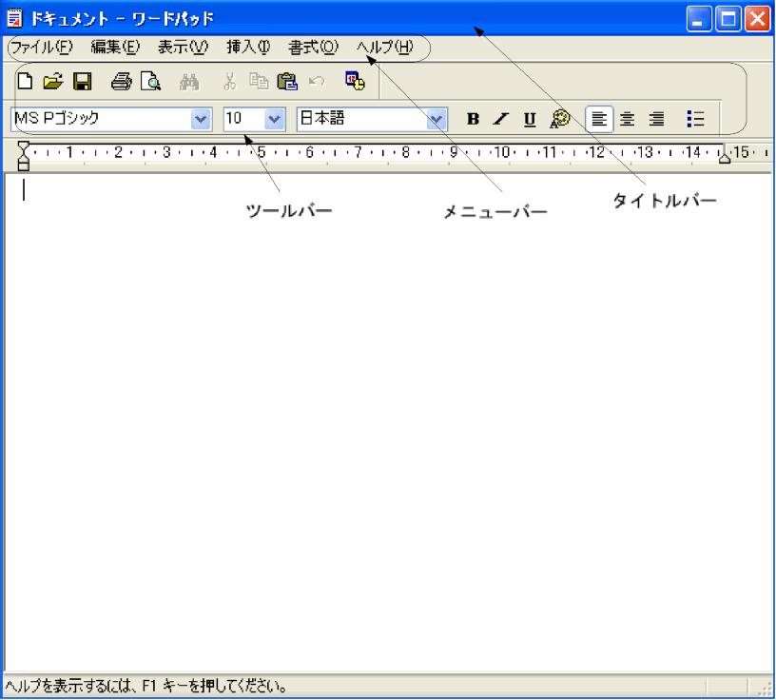
Task: Expand the 日本語 script dropdown
Action: (x=436, y=119)
